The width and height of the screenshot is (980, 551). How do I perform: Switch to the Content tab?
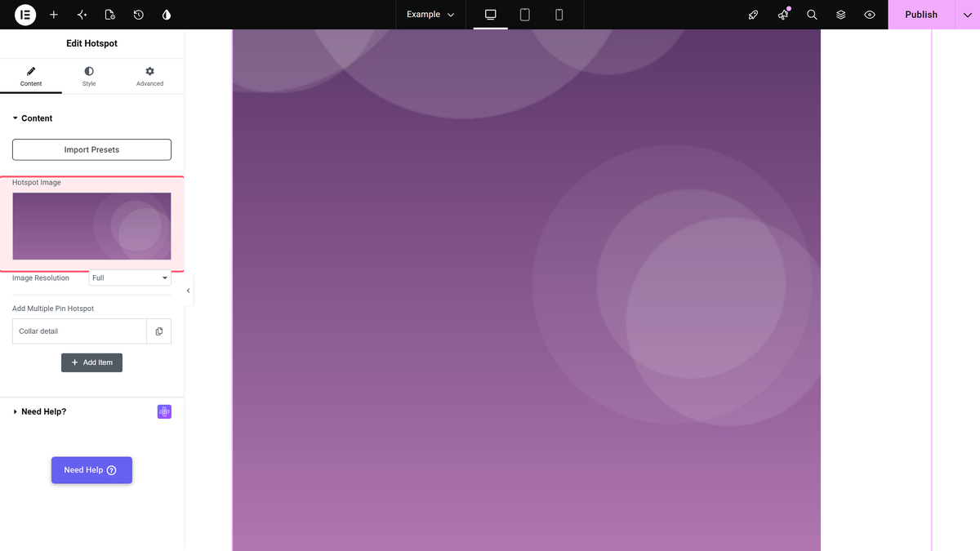pyautogui.click(x=31, y=77)
